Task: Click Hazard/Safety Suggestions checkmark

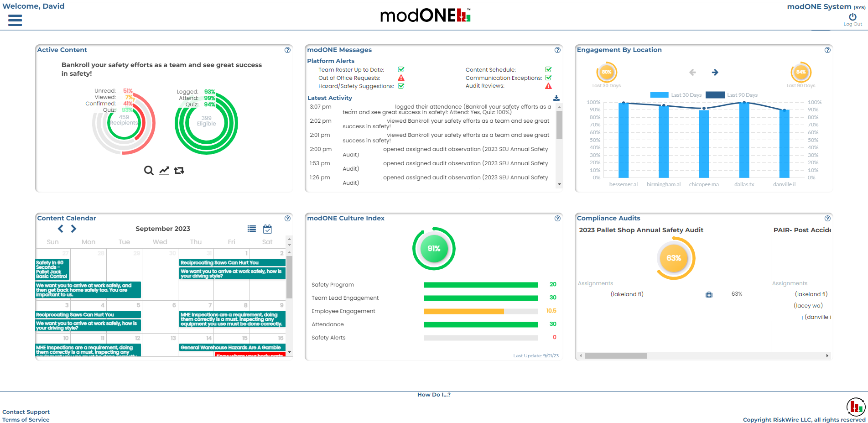Action: [x=401, y=86]
